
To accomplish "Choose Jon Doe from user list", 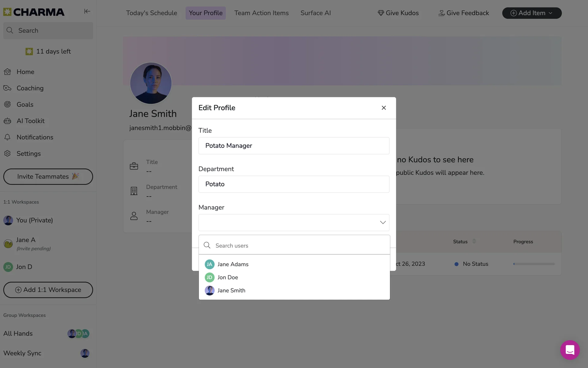I will pos(228,277).
